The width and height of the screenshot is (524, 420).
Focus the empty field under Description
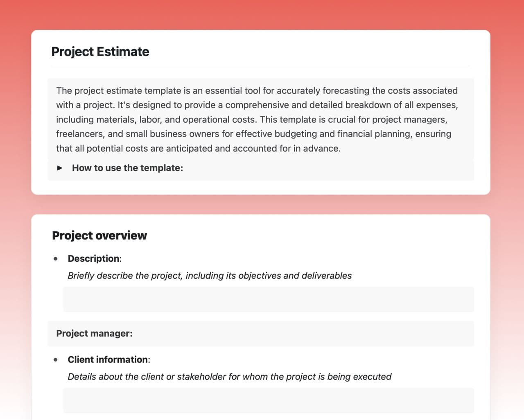coord(269,299)
